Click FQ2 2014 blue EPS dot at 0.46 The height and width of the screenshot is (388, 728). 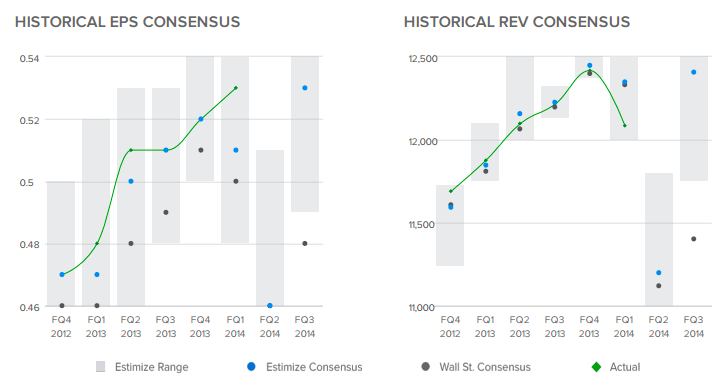click(x=270, y=305)
